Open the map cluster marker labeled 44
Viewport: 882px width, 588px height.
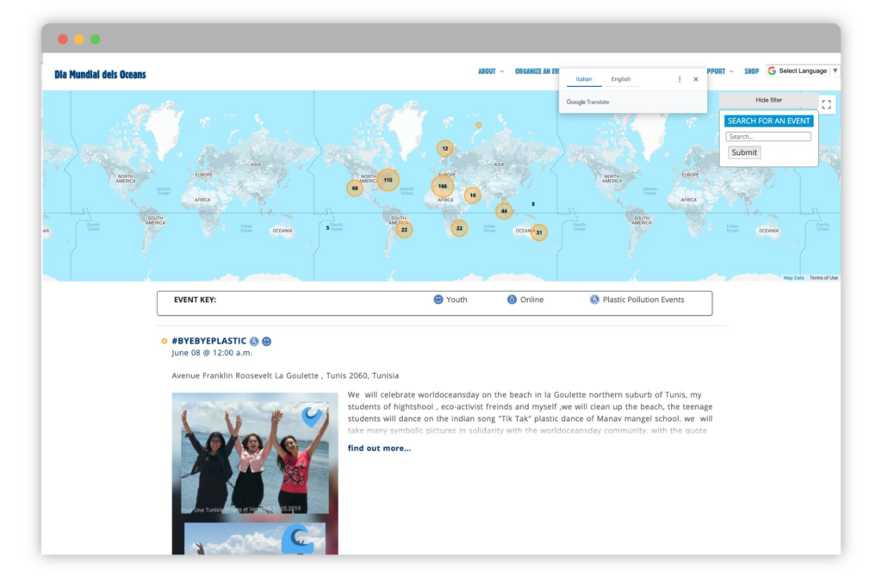[504, 212]
